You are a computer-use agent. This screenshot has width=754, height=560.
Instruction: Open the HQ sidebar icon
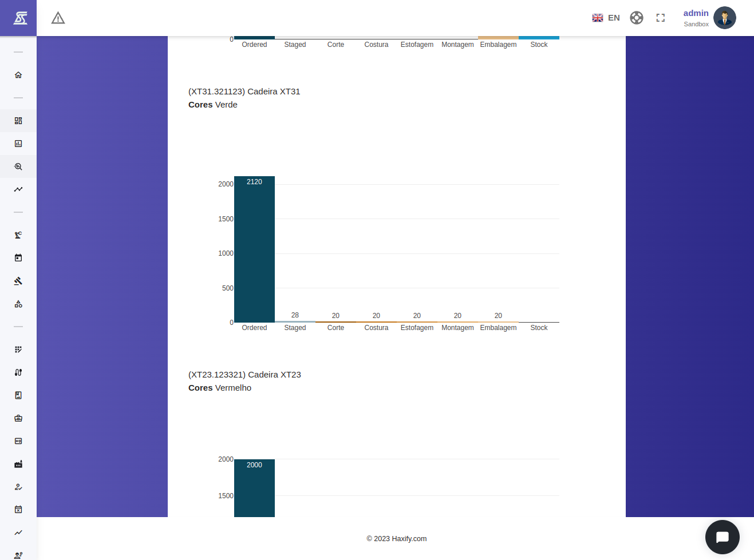pyautogui.click(x=18, y=441)
